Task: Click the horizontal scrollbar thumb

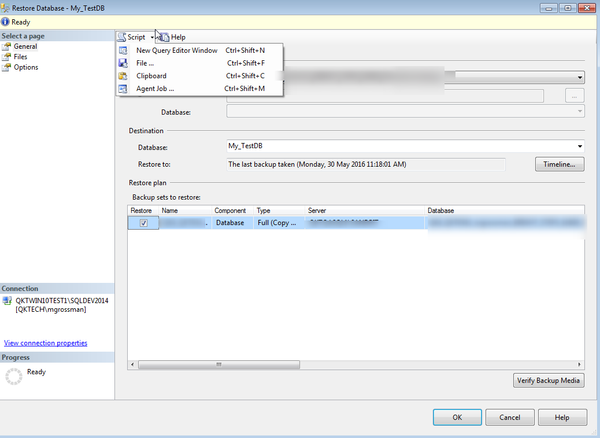Action: (x=219, y=365)
